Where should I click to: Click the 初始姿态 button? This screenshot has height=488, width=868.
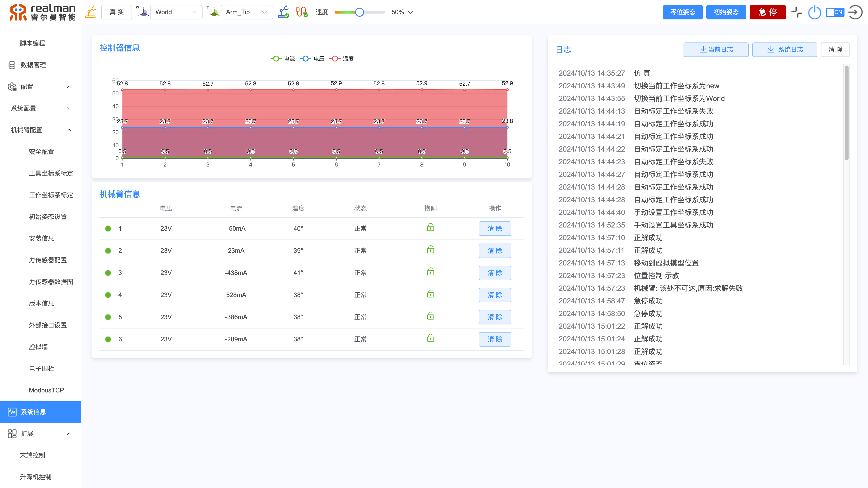726,12
